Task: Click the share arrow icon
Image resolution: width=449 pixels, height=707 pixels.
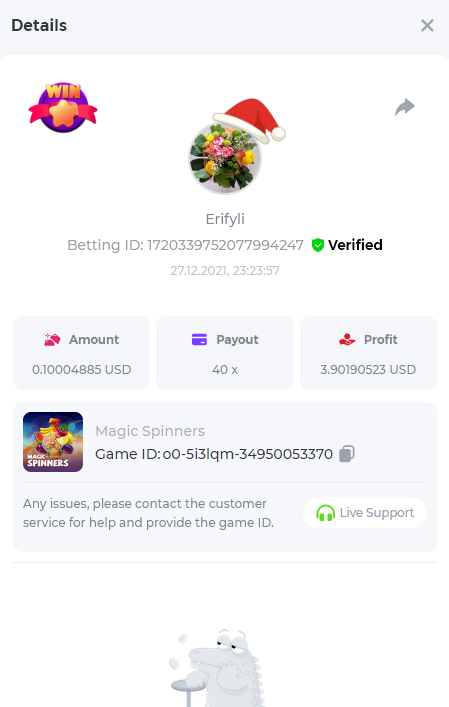Action: 405,107
